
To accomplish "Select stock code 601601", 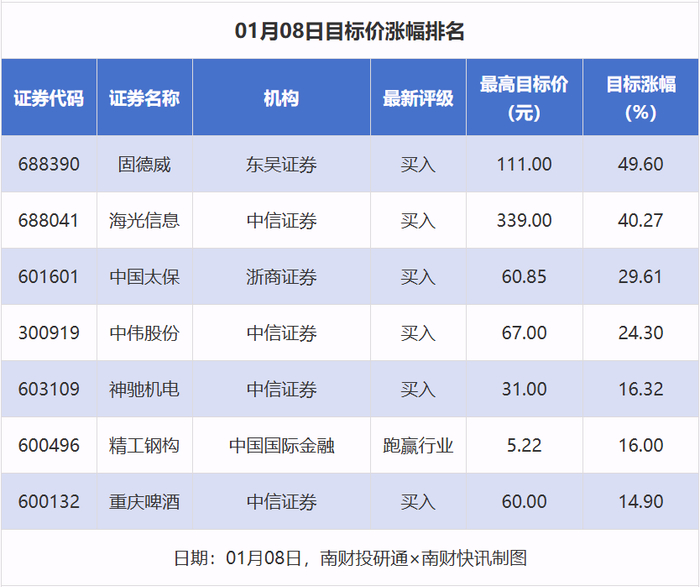I will [x=49, y=277].
